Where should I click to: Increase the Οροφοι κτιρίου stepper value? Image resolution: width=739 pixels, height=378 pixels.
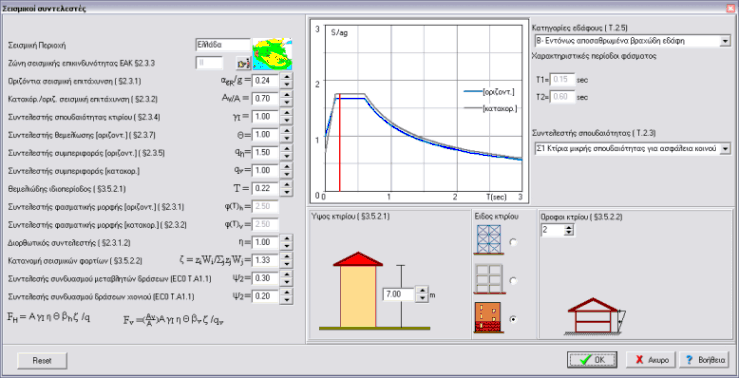coord(569,227)
